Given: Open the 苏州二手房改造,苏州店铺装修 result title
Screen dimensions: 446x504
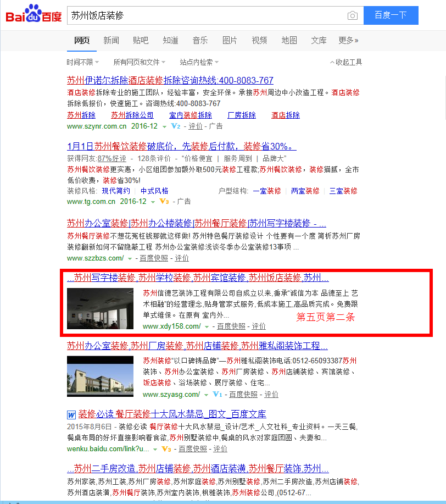Looking at the screenshot, I should pyautogui.click(x=198, y=468).
